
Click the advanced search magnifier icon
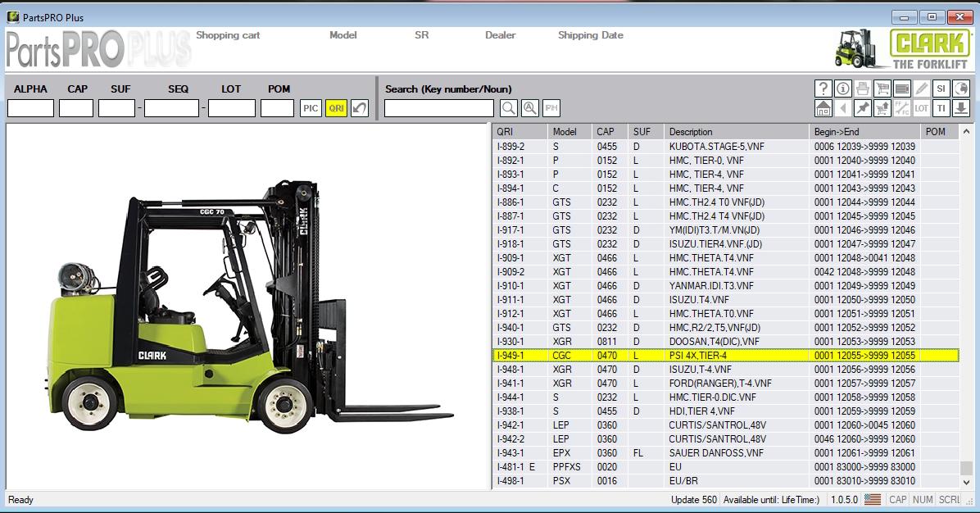tap(530, 108)
